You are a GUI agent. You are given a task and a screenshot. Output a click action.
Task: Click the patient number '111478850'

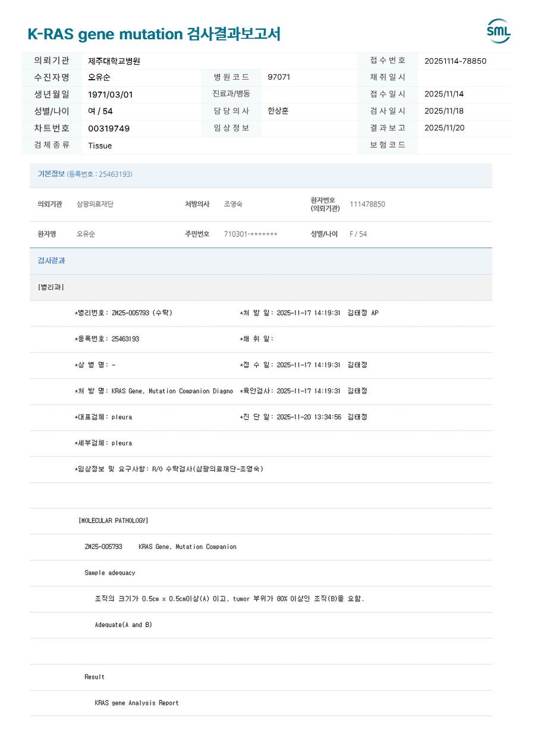pyautogui.click(x=367, y=204)
